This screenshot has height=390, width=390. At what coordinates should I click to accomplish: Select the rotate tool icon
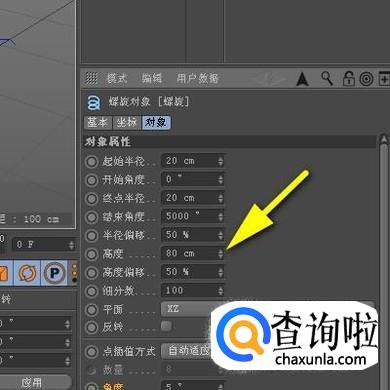pos(27,273)
